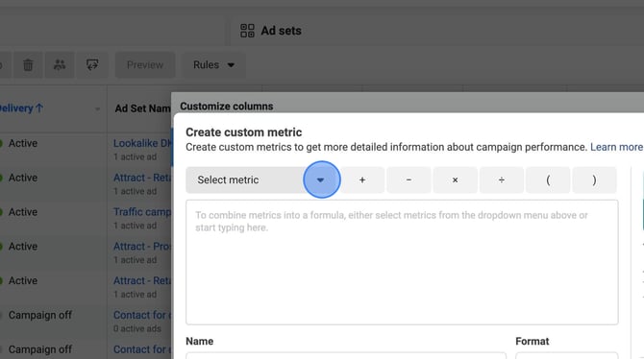Image resolution: width=644 pixels, height=359 pixels.
Task: Insert an opening parenthesis
Action: coord(548,179)
